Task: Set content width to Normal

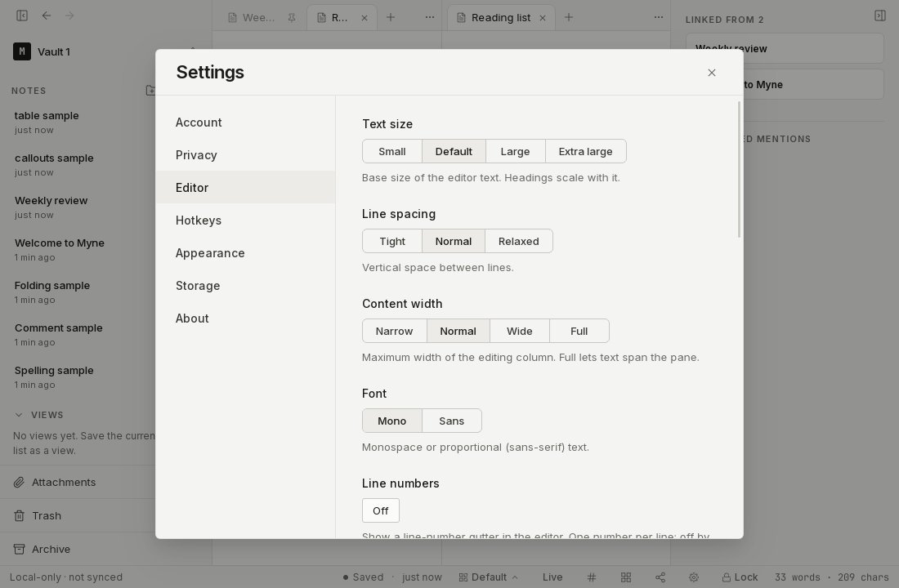Action: point(458,332)
